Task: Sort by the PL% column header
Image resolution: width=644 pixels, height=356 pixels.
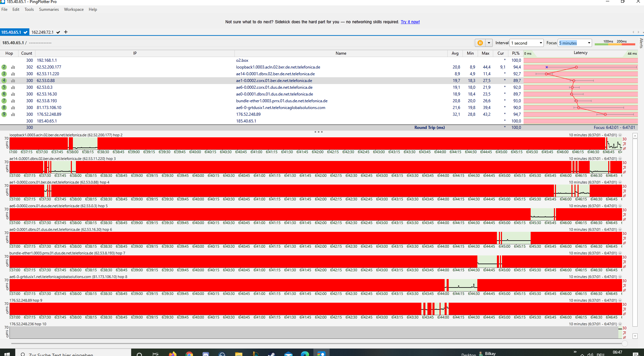Action: 515,53
